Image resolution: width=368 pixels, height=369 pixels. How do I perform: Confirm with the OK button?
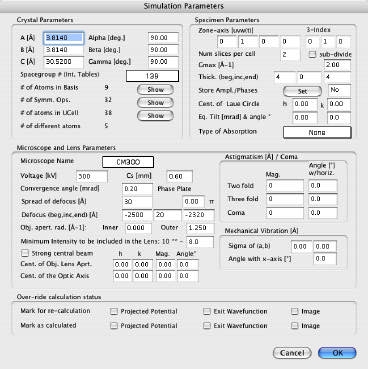click(x=337, y=353)
